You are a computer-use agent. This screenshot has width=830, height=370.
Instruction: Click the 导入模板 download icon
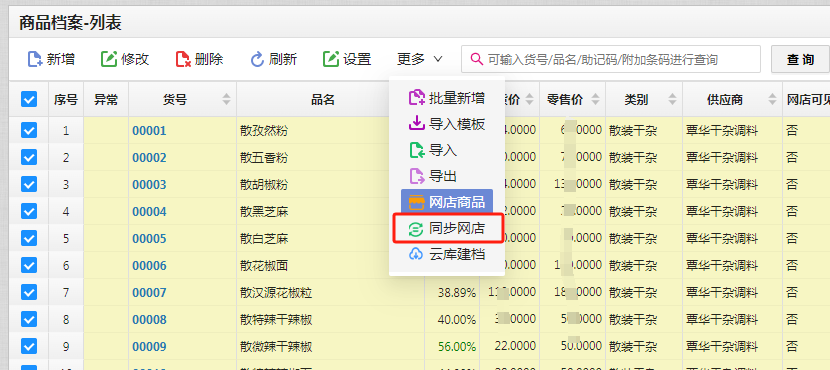point(417,124)
